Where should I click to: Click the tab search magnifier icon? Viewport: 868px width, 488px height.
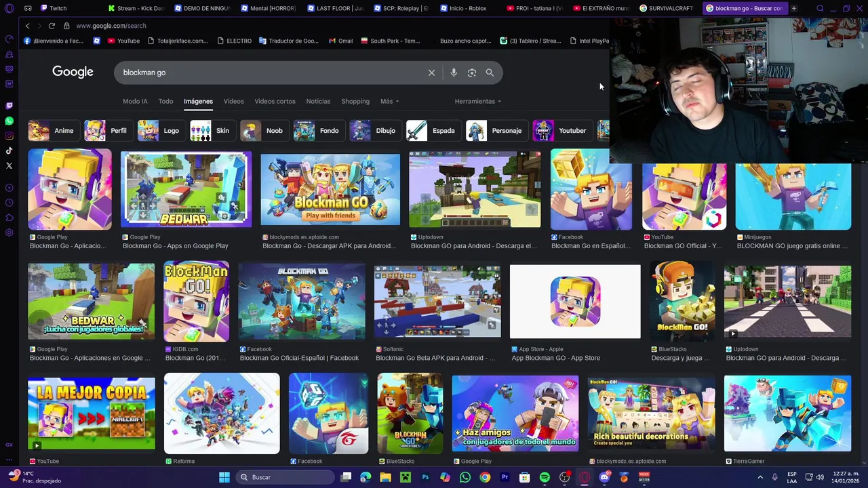(x=820, y=8)
